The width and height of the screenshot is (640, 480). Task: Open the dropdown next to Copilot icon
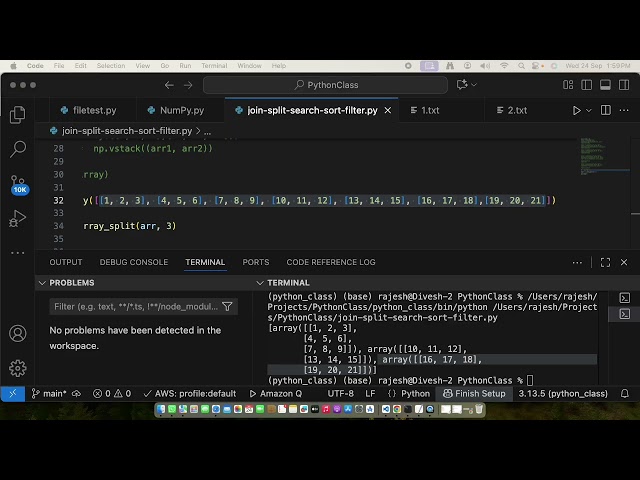pyautogui.click(x=474, y=84)
